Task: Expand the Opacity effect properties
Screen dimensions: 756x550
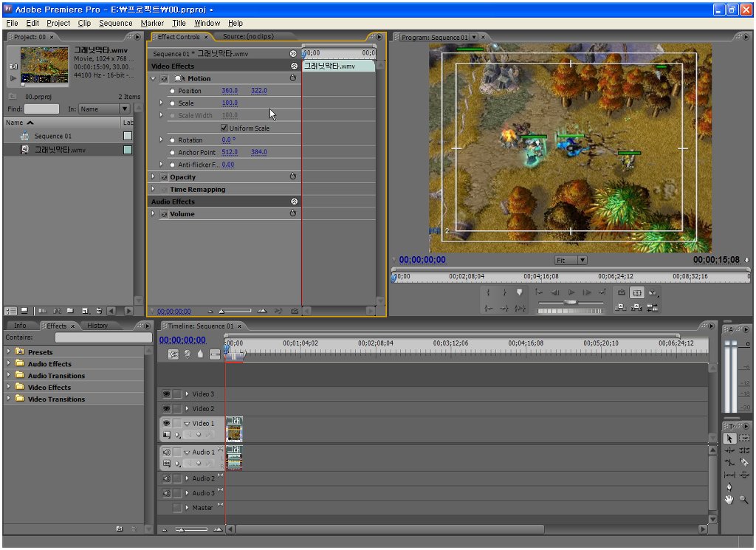Action: click(154, 177)
